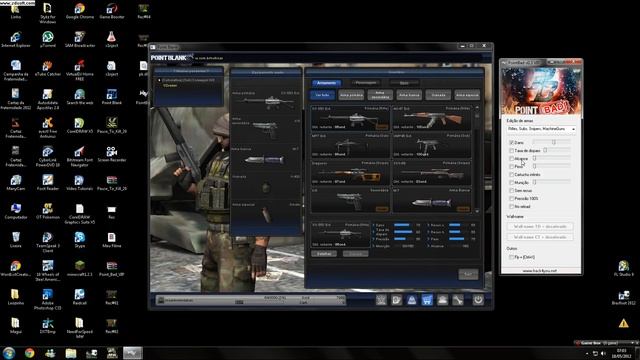Open the Lixeira recycle bin icon
Image resolution: width=640 pixels, height=360 pixels.
tap(16, 240)
